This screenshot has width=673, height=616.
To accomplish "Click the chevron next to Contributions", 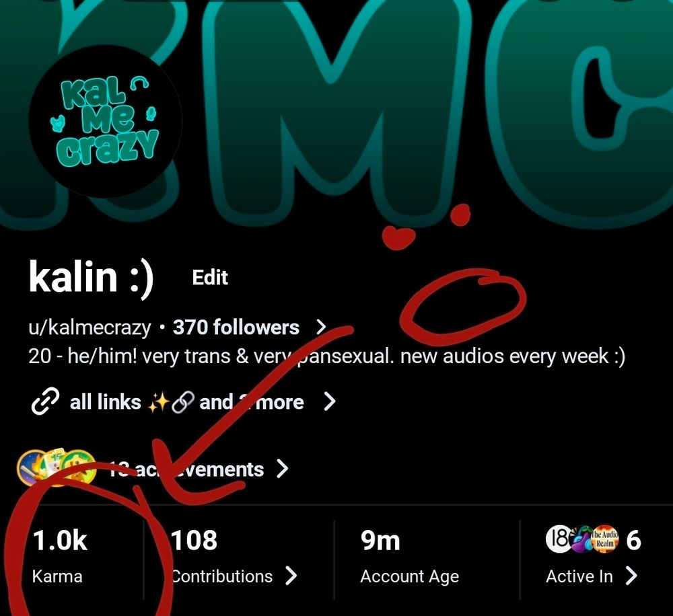I will [x=291, y=576].
